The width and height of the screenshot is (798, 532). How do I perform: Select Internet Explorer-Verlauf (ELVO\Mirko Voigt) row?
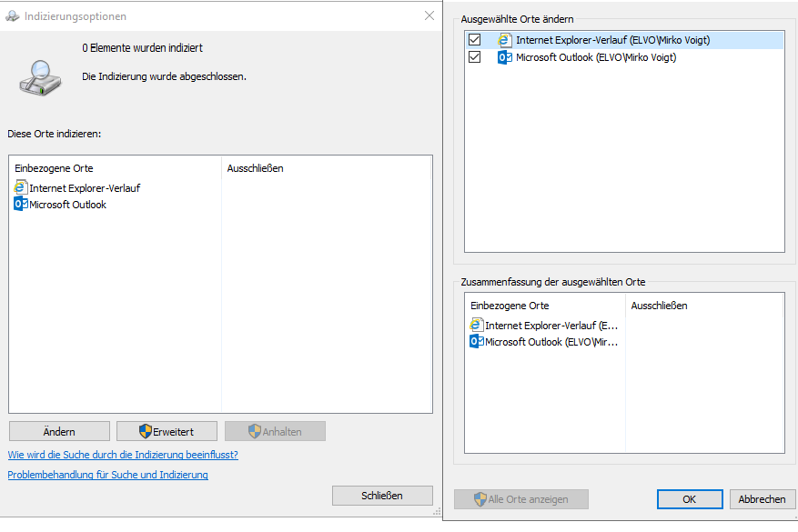click(x=624, y=40)
